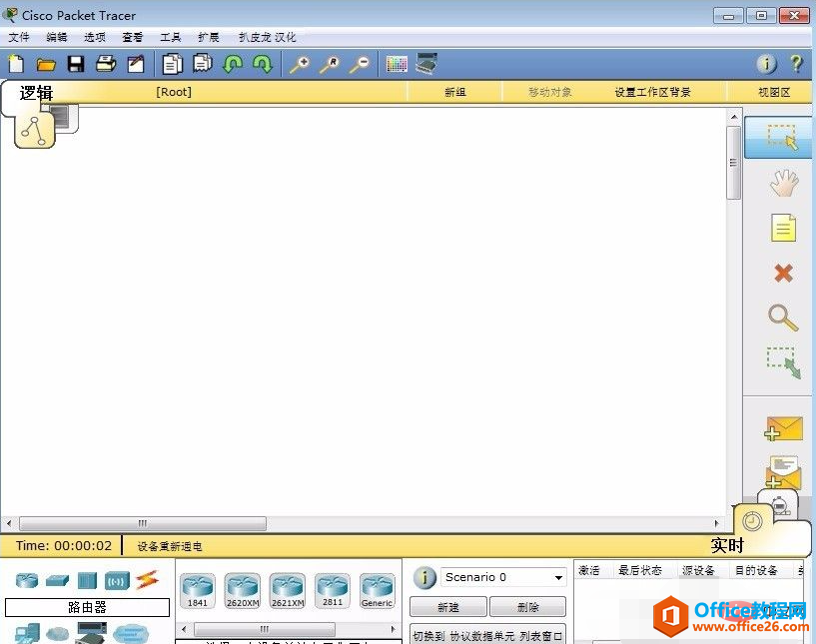Click the 设备重新通电 power cycle button
816x644 pixels.
(x=170, y=546)
